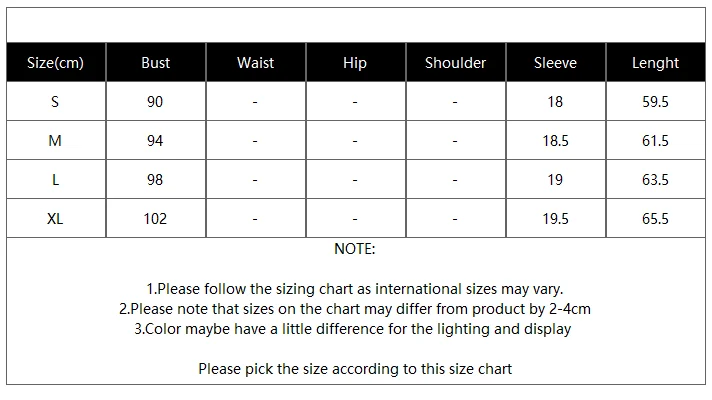Viewport: 712px width, 400px height.
Task: Select the length value 65.5
Action: coord(655,219)
